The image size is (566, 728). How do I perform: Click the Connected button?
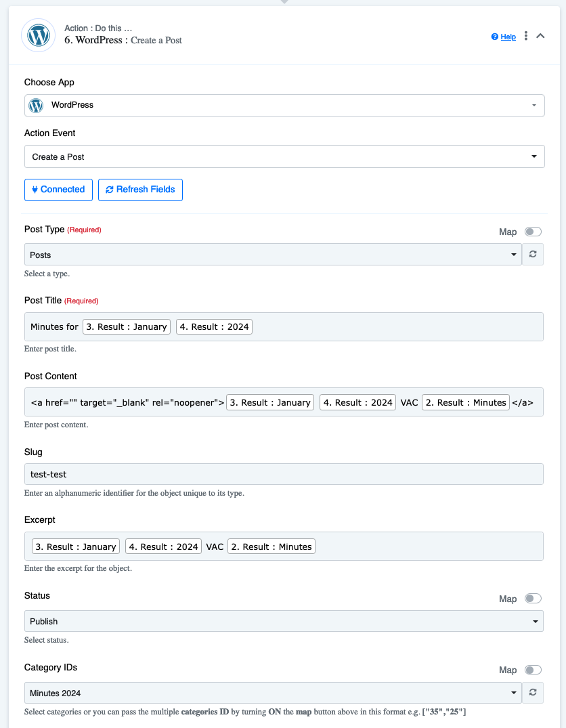(58, 190)
